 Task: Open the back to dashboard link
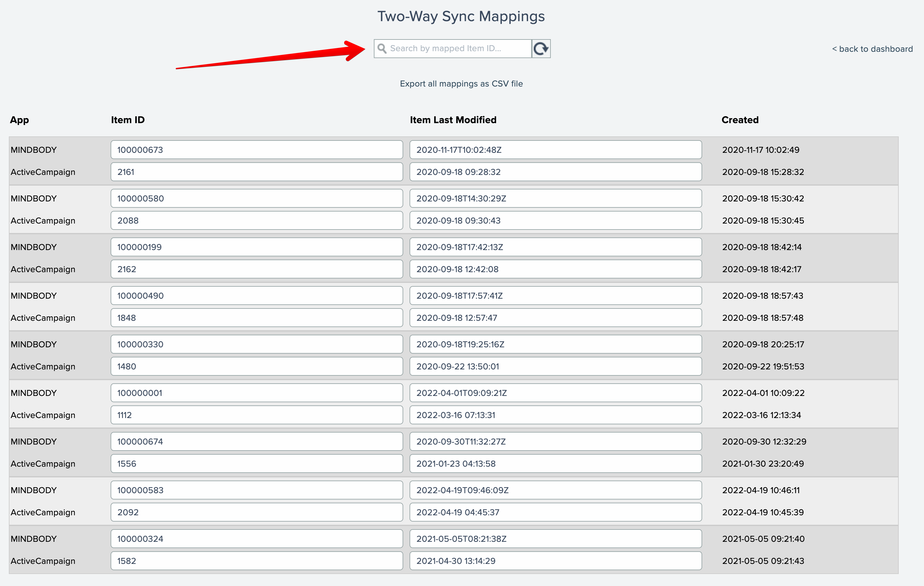pos(872,49)
